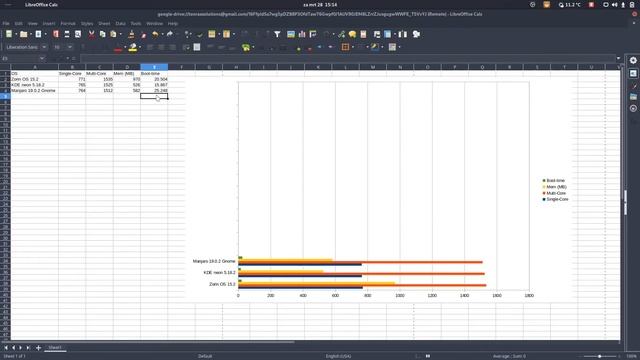Create a new spreadsheet document
This screenshot has width=640, height=360.
(9, 34)
